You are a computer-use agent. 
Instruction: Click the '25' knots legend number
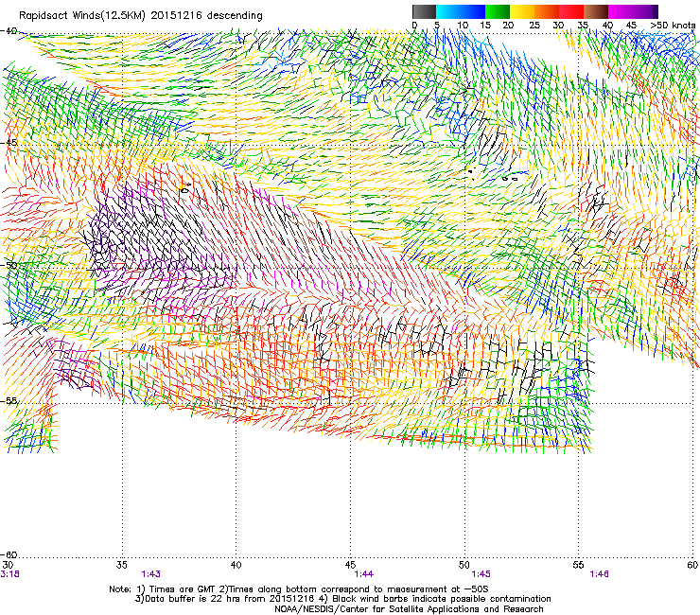point(534,26)
